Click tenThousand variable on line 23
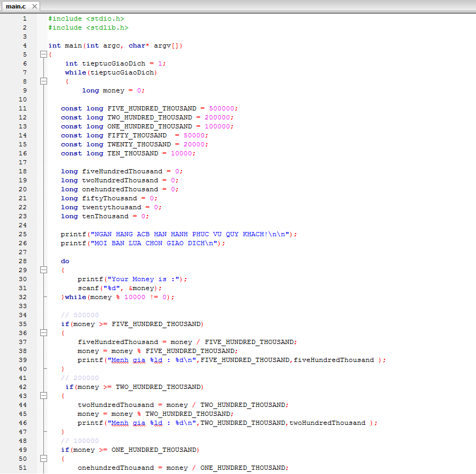 click(105, 216)
